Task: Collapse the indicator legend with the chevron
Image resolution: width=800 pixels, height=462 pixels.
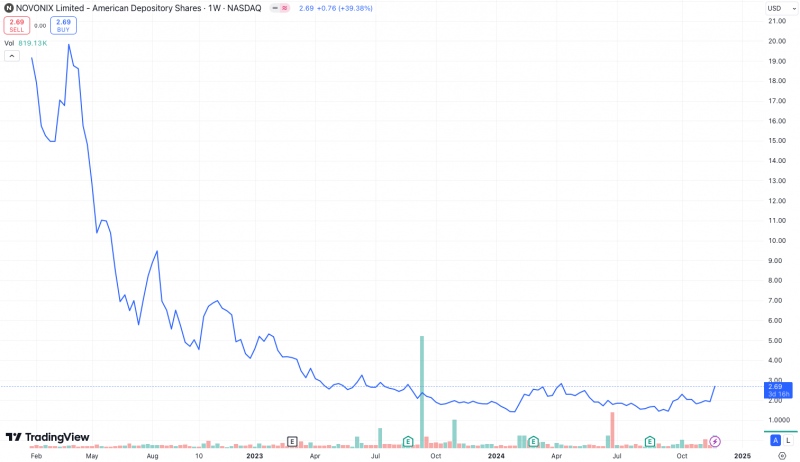Action: tap(12, 56)
